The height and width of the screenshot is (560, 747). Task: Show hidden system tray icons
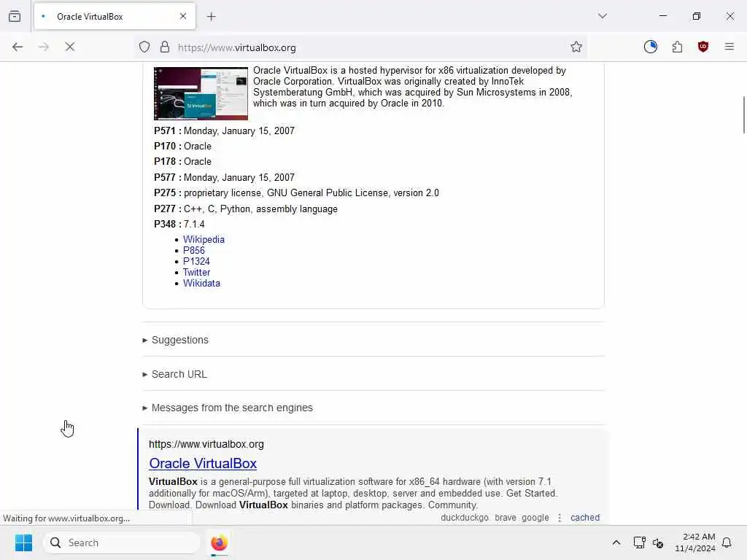(x=616, y=542)
